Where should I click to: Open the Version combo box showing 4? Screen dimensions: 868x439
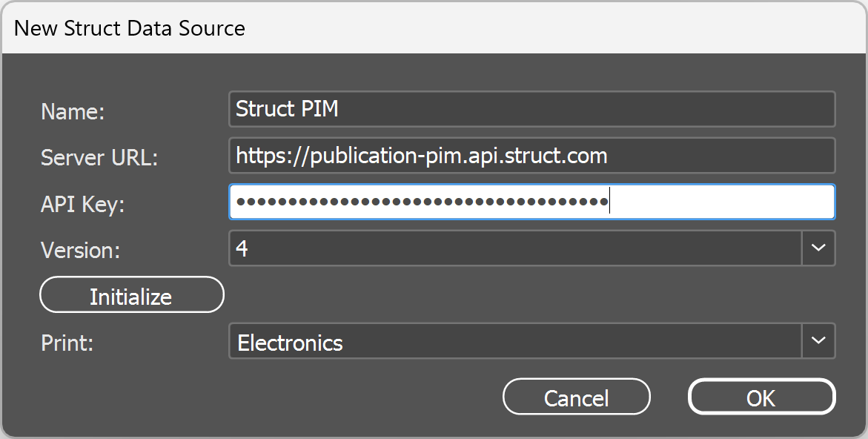click(x=519, y=248)
